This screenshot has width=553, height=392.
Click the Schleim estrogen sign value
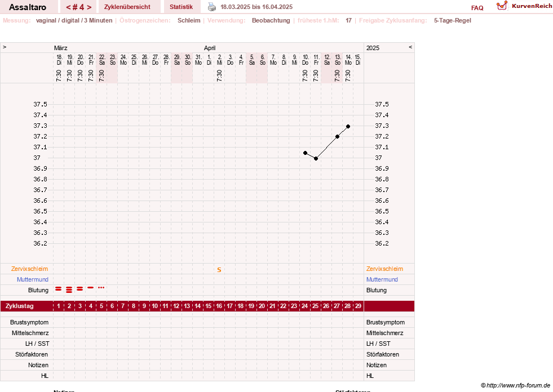[x=189, y=20]
